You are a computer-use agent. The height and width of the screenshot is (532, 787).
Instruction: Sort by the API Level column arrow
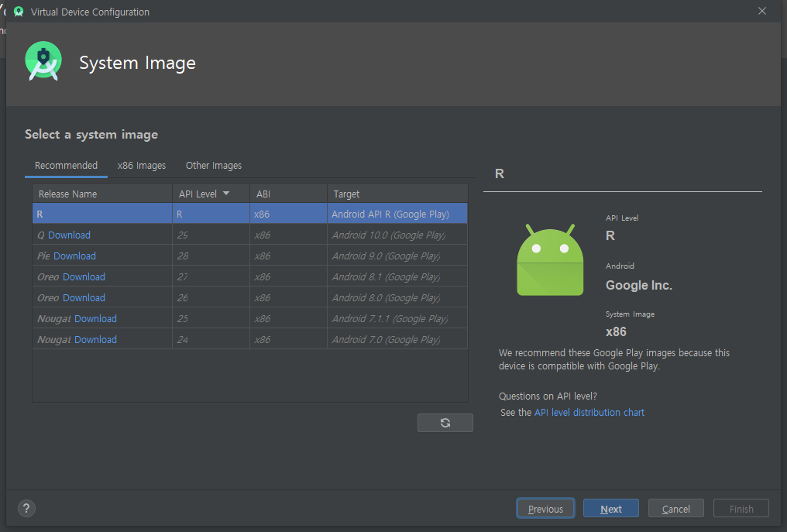pos(226,194)
